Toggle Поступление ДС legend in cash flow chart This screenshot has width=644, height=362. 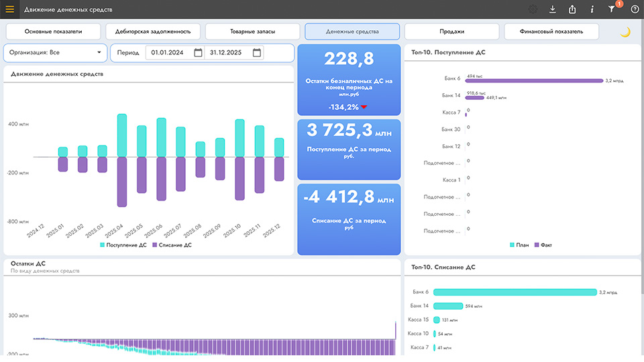coord(123,245)
